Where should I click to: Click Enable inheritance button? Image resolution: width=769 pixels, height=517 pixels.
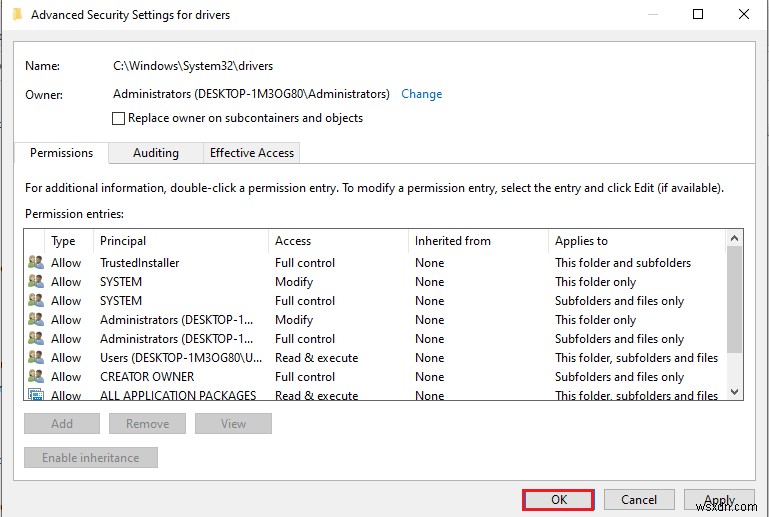(x=91, y=458)
